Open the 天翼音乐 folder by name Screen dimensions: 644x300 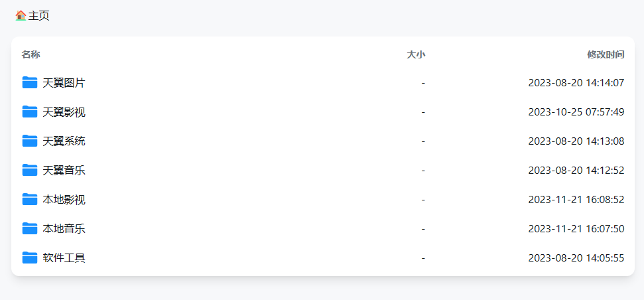pyautogui.click(x=64, y=171)
